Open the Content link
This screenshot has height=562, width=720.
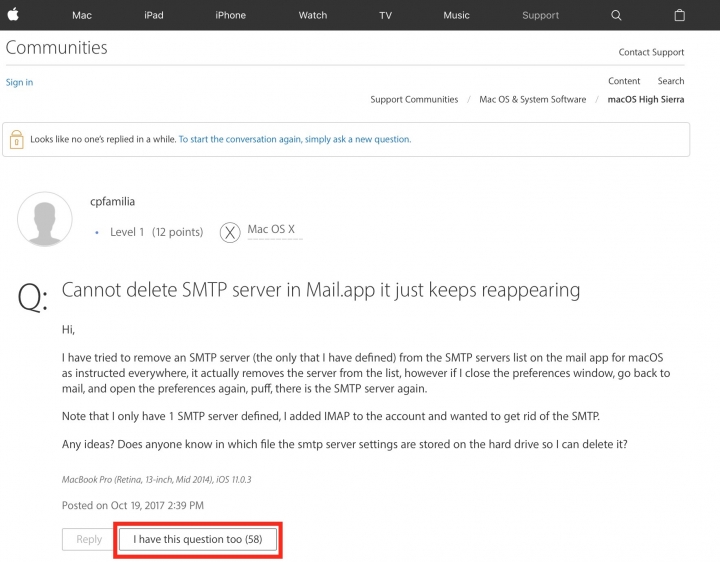[x=624, y=81]
